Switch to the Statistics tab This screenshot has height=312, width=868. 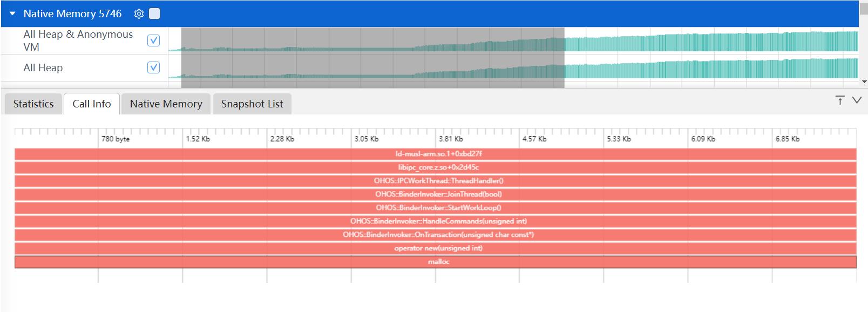tap(33, 104)
